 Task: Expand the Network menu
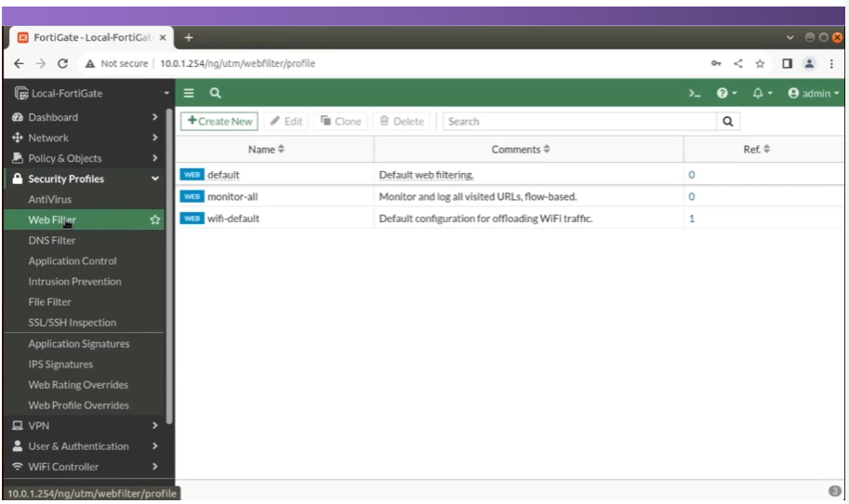pos(85,138)
